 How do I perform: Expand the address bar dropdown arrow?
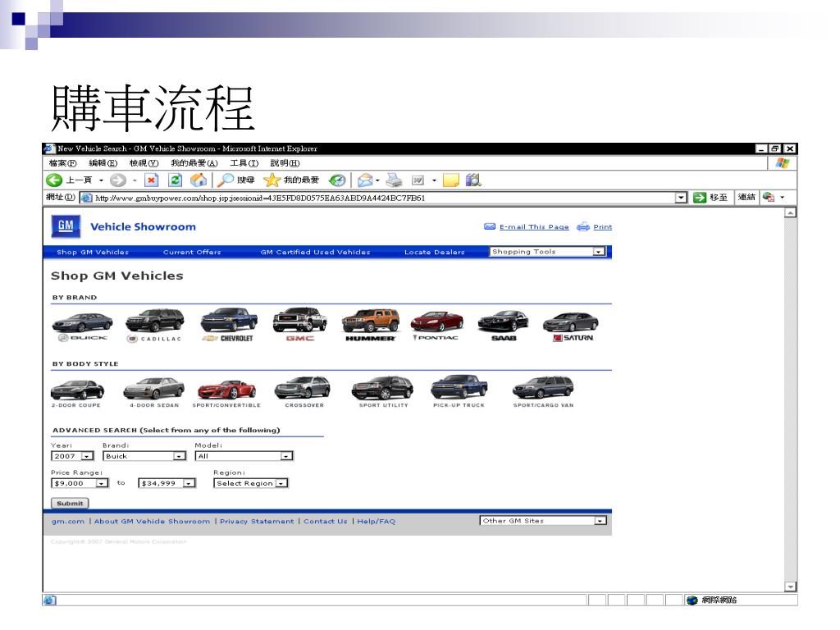click(681, 198)
